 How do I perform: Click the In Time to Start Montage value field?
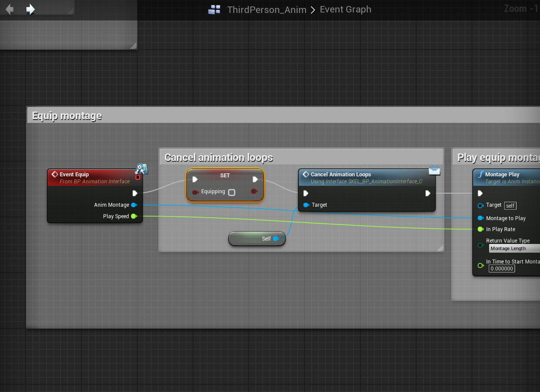pos(502,268)
